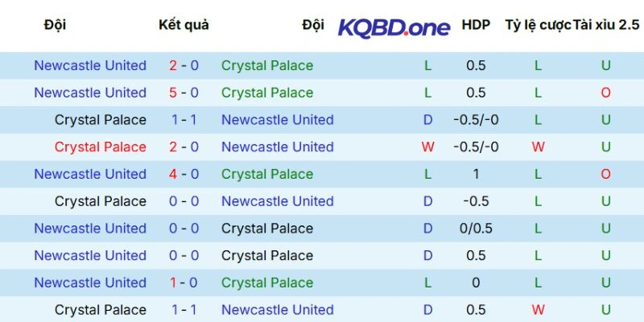Select the 'O' over marker in 4-0 row
This screenshot has width=644, height=322.
605,174
